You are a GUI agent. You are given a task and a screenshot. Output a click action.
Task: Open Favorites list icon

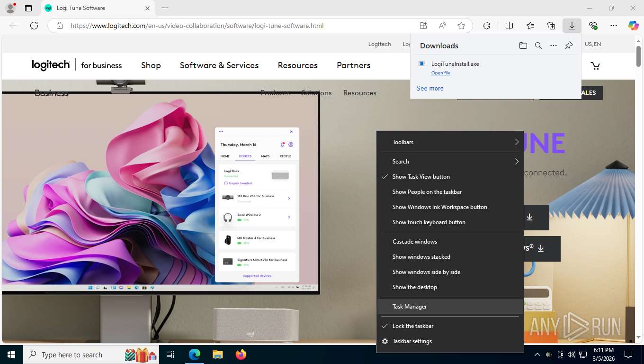(x=530, y=26)
